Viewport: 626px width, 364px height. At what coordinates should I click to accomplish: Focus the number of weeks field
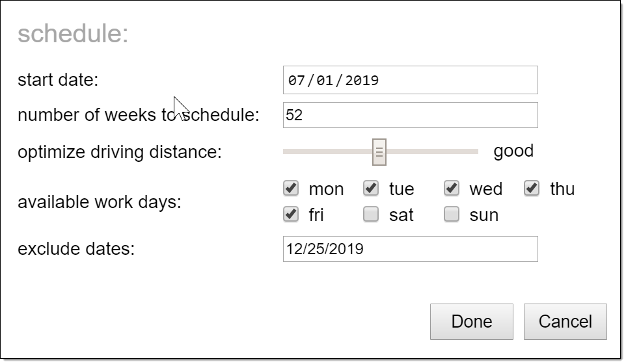point(410,115)
